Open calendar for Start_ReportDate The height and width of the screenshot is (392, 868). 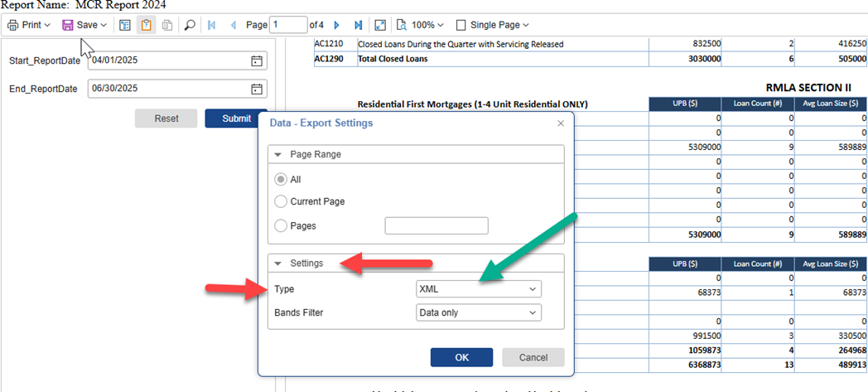(257, 60)
